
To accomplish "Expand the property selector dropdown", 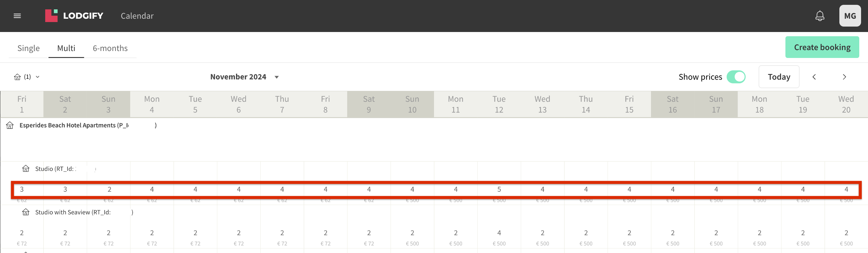I will point(37,77).
